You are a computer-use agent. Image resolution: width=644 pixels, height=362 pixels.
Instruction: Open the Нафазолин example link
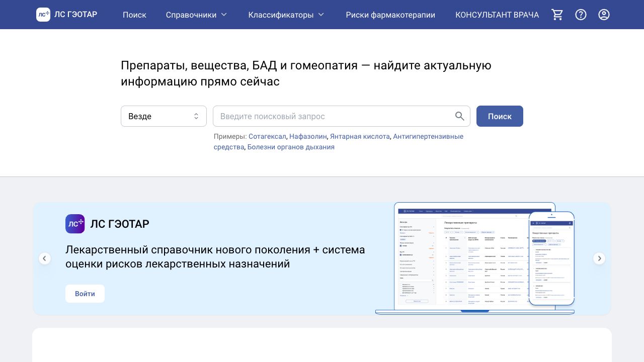(308, 136)
